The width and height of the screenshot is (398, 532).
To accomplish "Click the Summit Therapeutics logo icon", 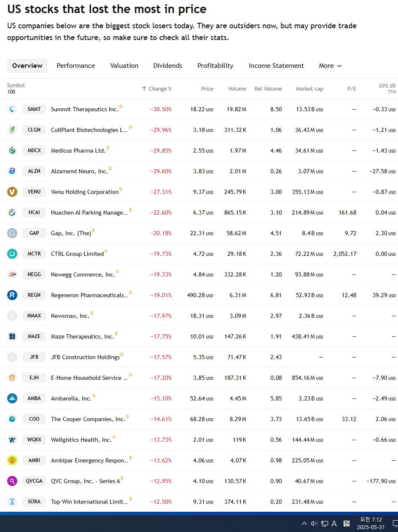I will pyautogui.click(x=12, y=109).
